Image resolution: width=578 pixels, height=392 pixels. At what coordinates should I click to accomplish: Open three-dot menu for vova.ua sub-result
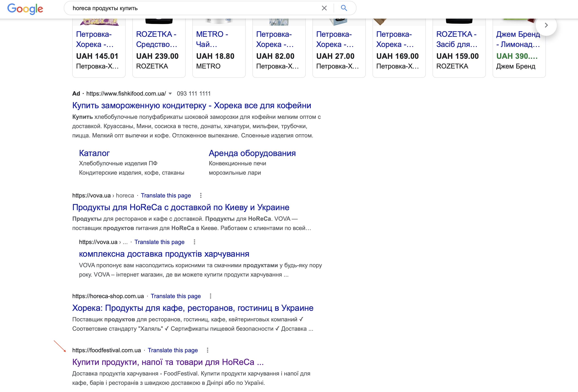[194, 242]
